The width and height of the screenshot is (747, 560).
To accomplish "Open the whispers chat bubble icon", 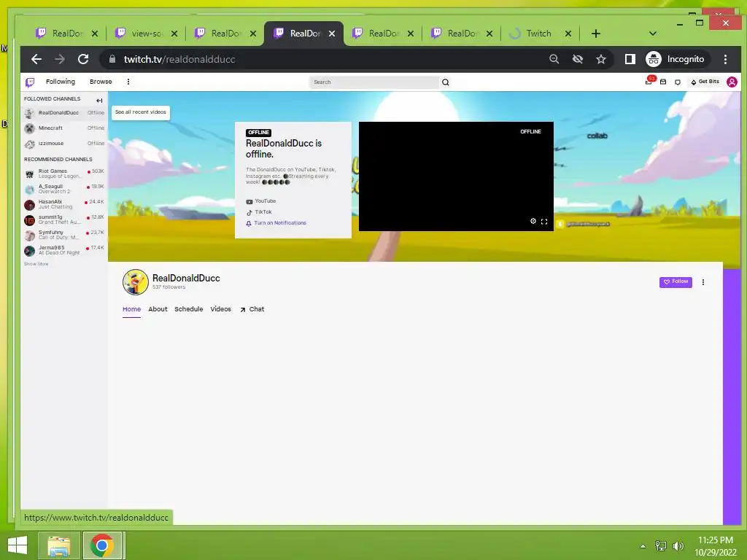I will (678, 82).
